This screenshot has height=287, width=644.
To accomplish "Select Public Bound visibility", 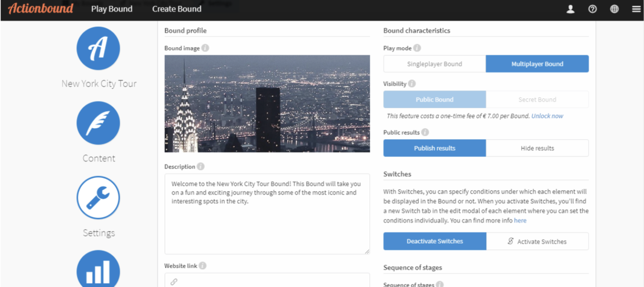I will (x=434, y=99).
